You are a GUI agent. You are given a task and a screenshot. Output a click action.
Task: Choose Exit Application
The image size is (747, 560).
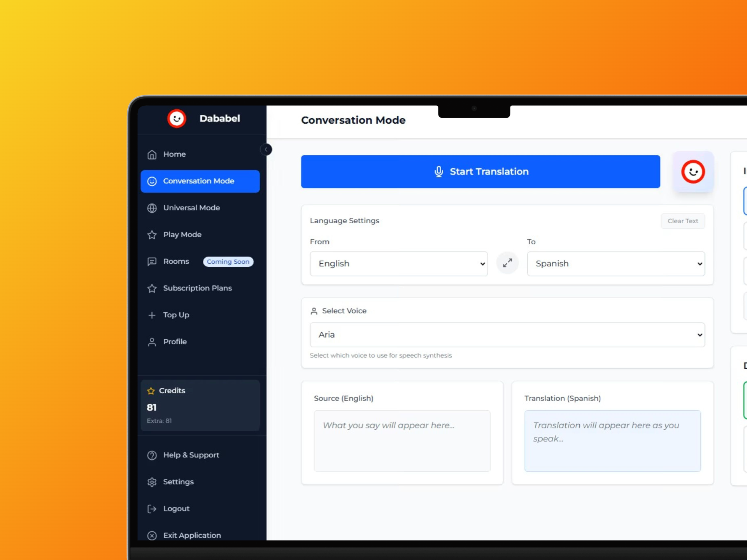(x=200, y=535)
